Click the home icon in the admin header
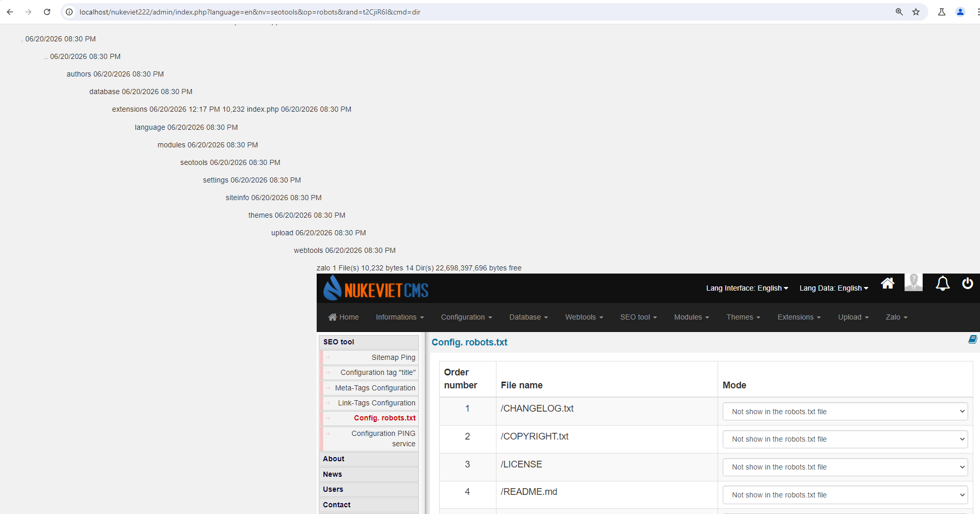980x514 pixels. [888, 283]
